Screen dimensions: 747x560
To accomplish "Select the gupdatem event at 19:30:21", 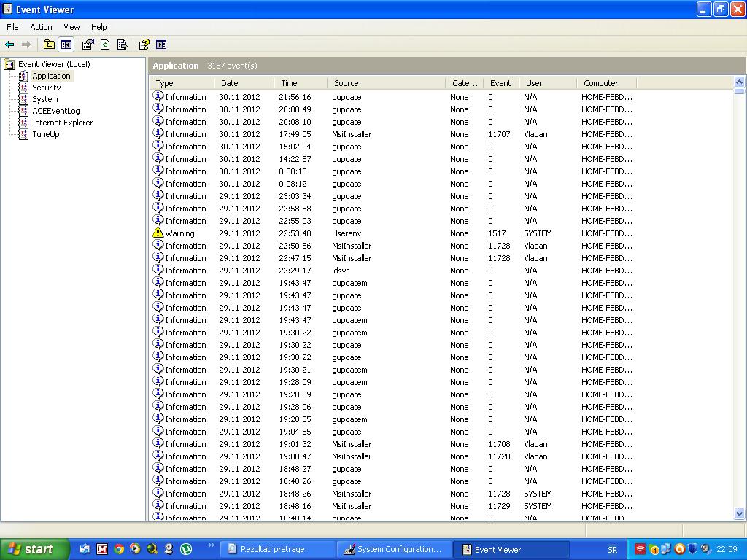I will tap(393, 370).
